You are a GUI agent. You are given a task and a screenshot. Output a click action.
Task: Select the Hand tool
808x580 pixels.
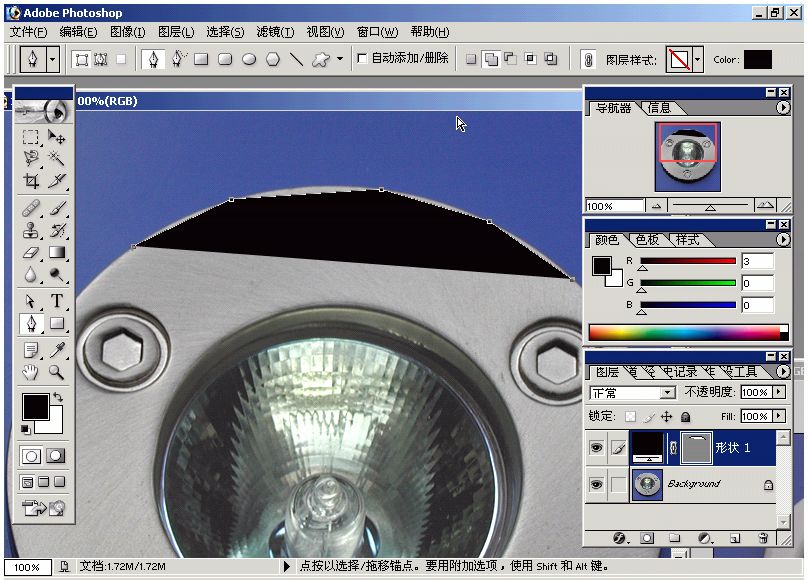click(x=30, y=372)
